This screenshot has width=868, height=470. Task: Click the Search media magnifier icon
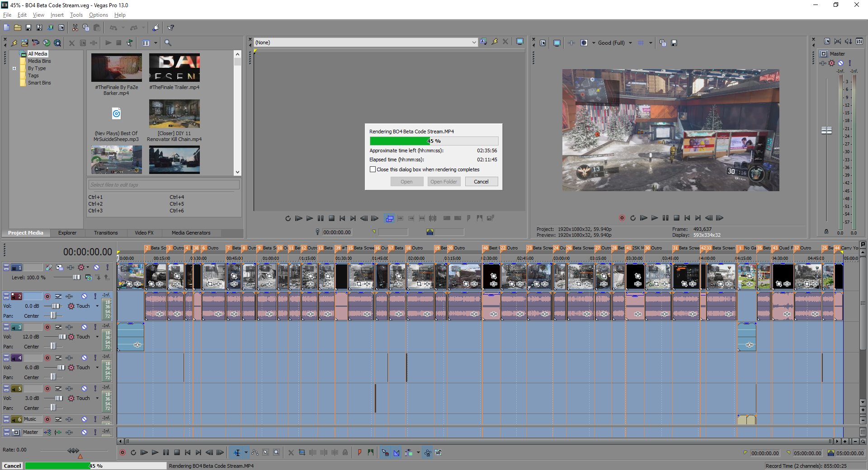(168, 43)
